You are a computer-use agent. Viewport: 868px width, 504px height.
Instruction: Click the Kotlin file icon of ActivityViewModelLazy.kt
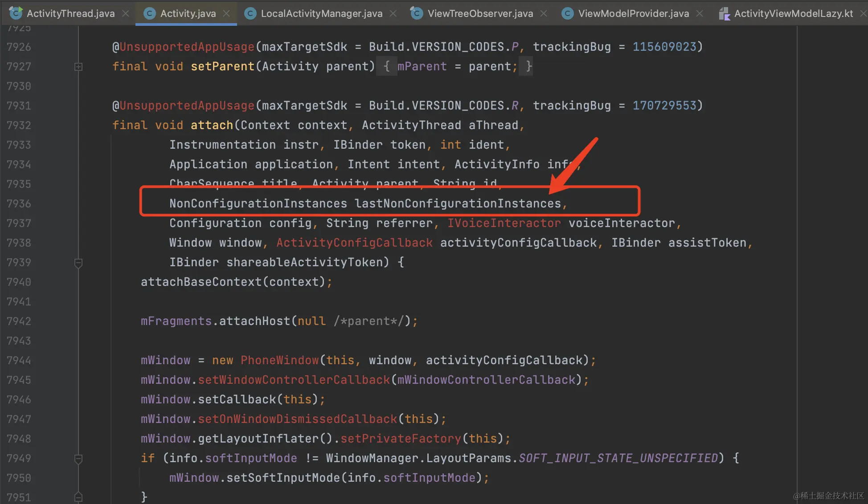pos(725,14)
